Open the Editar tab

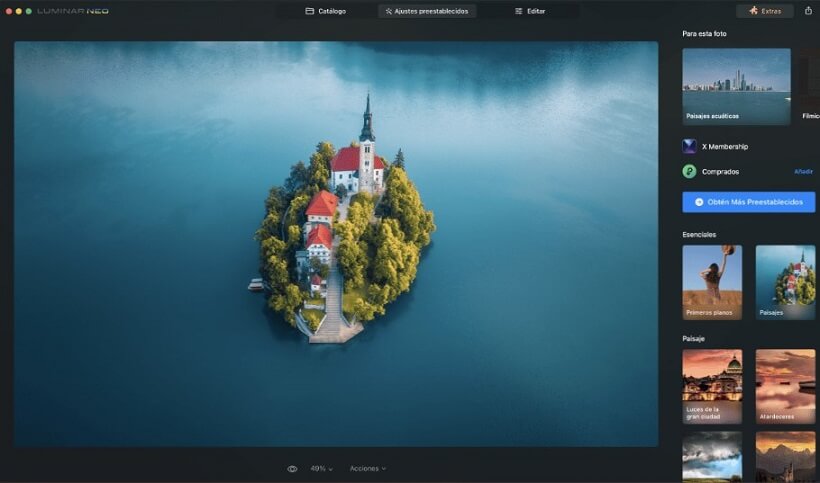click(x=530, y=11)
